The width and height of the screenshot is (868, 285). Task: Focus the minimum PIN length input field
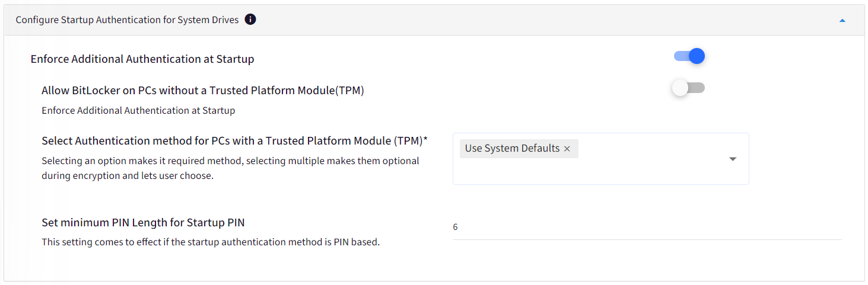[x=647, y=228]
